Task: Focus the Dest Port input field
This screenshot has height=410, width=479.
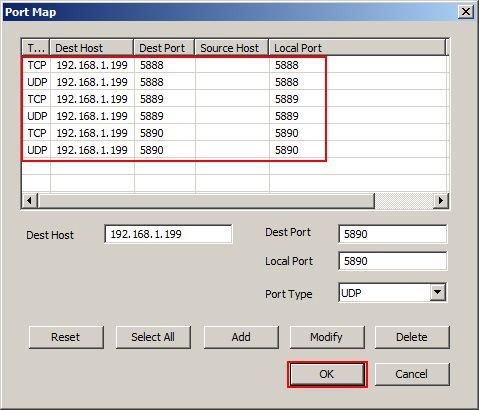Action: click(392, 234)
